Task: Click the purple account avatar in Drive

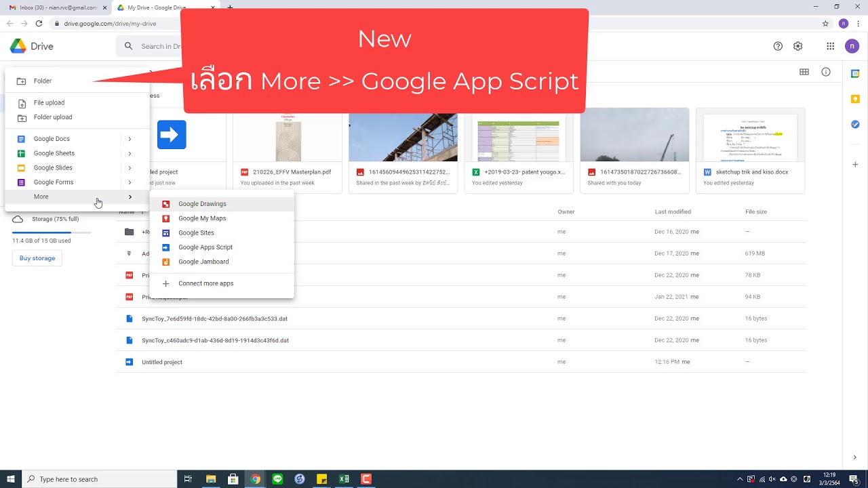Action: coord(852,46)
